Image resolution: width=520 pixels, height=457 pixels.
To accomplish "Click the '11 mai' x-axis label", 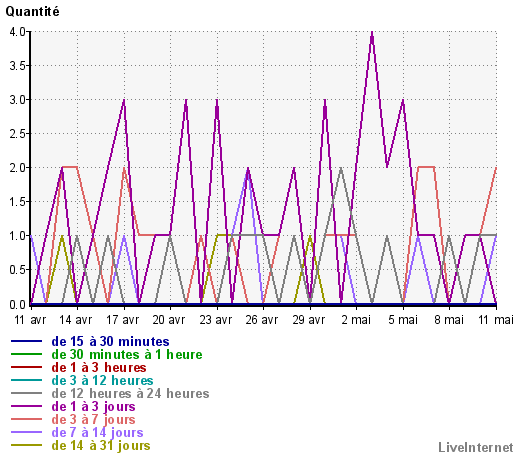I will coord(496,320).
